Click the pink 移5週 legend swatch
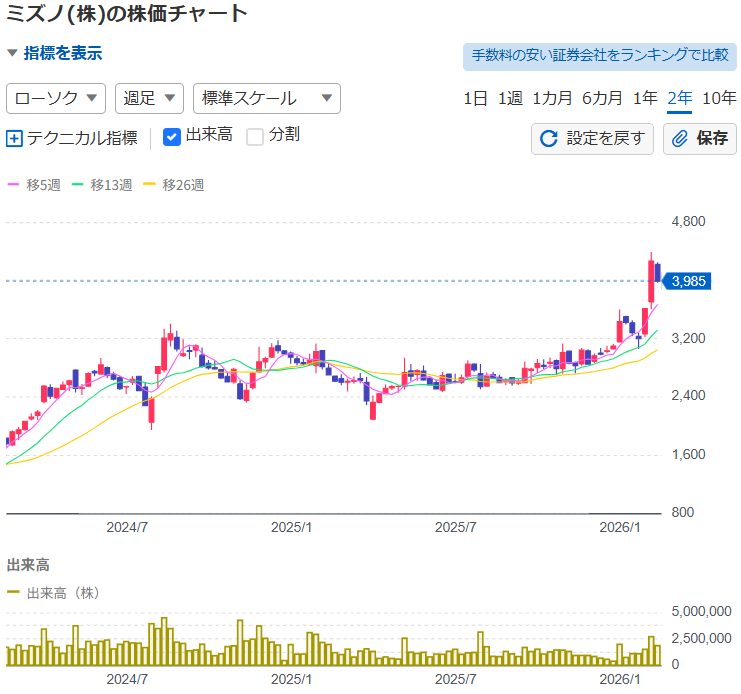The image size is (741, 694). tap(13, 185)
